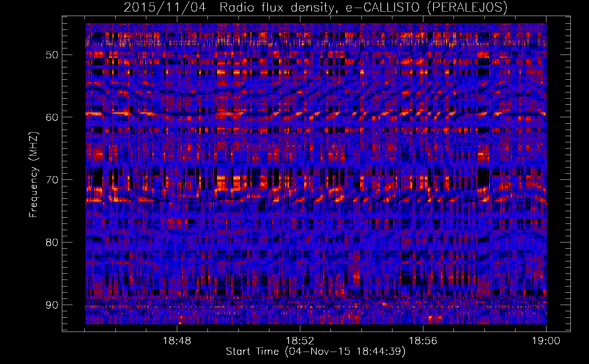Select the 90 frequency axis label
The height and width of the screenshot is (364, 589).
(x=52, y=305)
